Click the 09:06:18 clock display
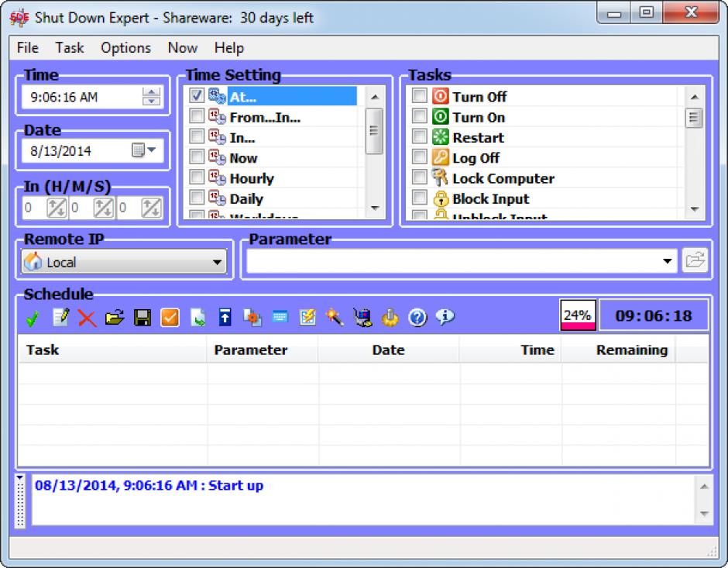 654,316
